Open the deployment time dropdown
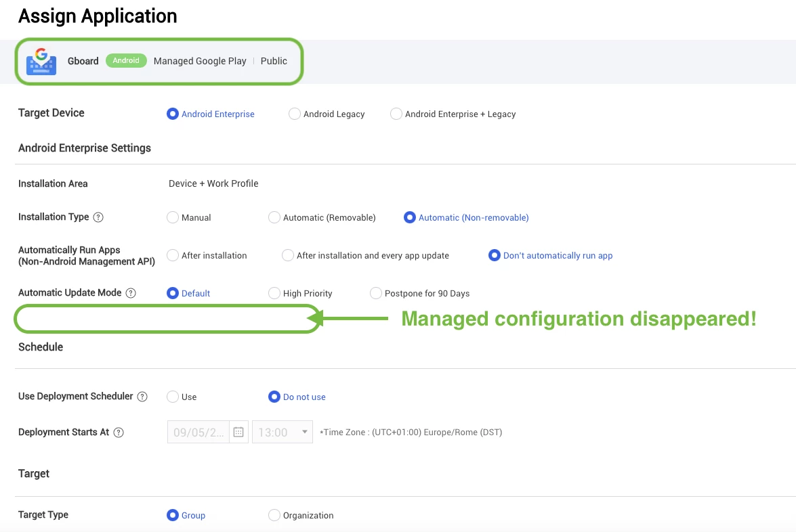The width and height of the screenshot is (796, 532). click(282, 433)
